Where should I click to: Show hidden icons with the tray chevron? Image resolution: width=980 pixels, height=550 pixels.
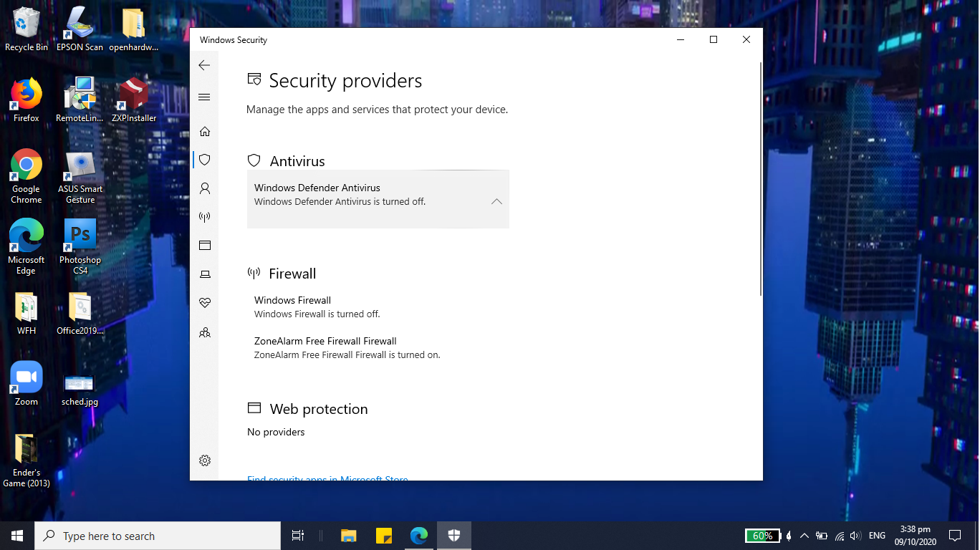[804, 536]
